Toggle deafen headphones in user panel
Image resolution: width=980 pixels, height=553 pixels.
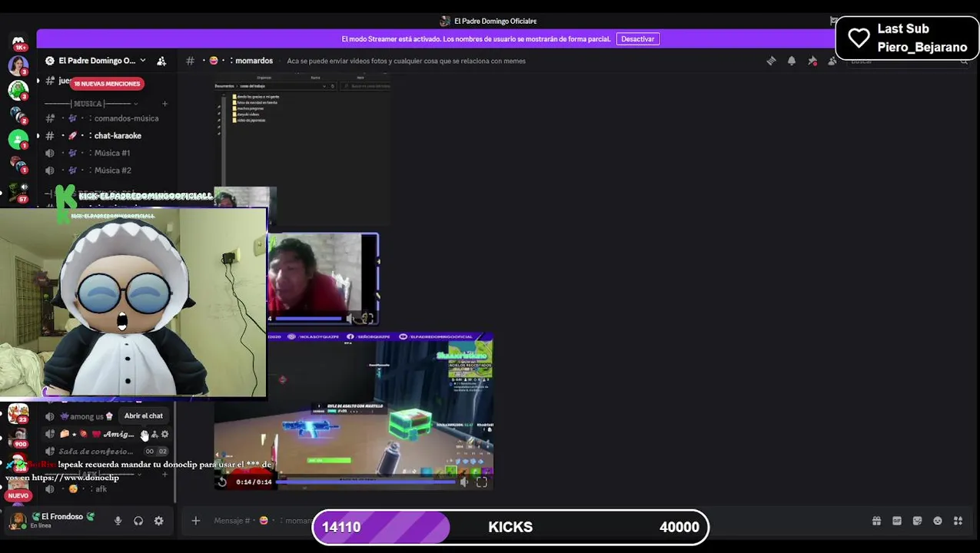(x=138, y=521)
